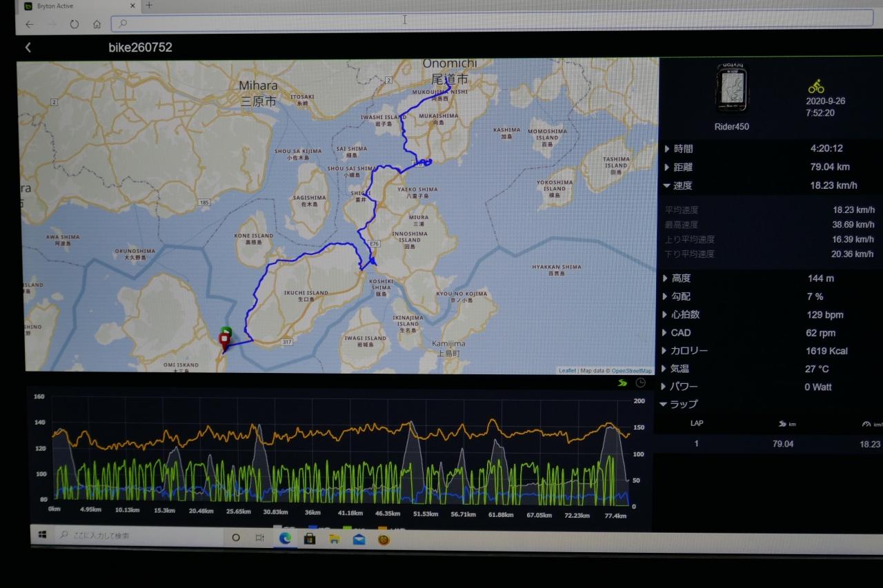Screen dimensions: 883x588
Task: Click the red finish marker on map
Action: click(224, 340)
